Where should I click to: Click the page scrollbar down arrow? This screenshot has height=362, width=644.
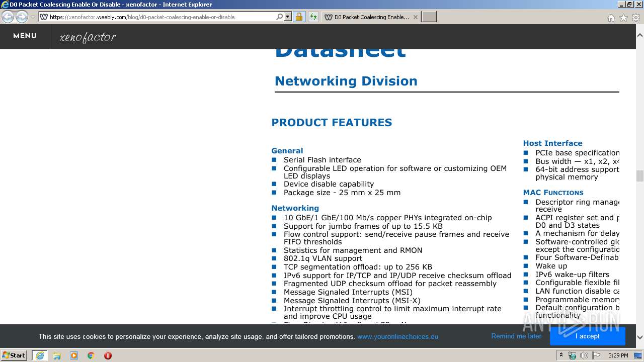coord(640,337)
